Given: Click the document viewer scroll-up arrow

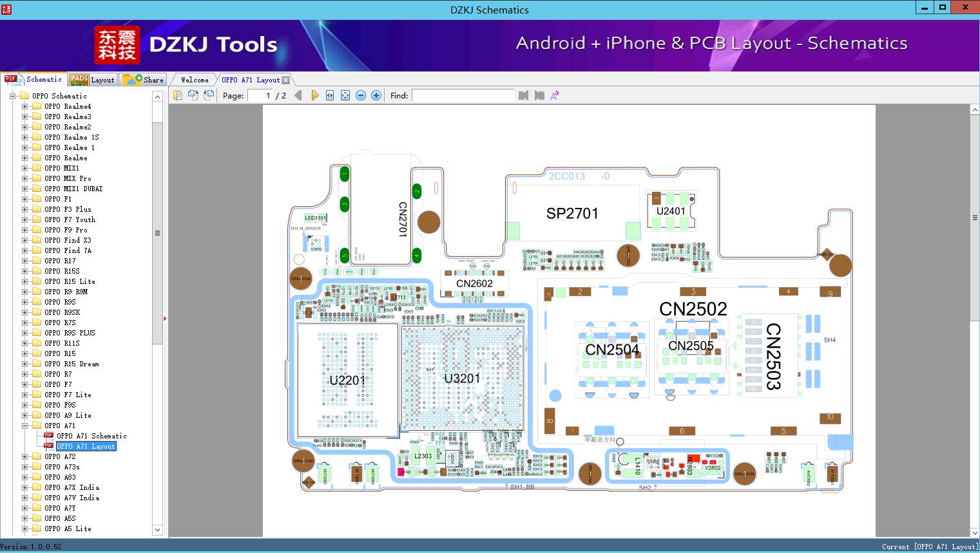Looking at the screenshot, I should [x=974, y=110].
